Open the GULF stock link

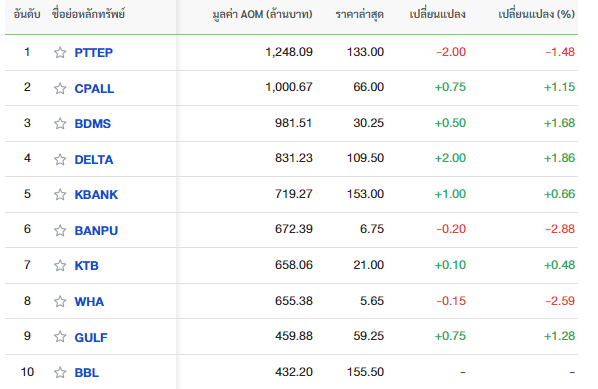coord(91,338)
